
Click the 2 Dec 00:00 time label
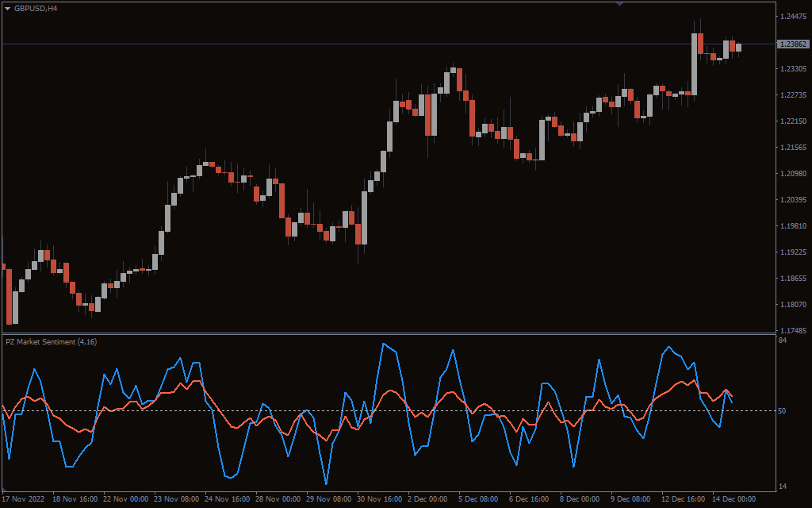(x=427, y=500)
